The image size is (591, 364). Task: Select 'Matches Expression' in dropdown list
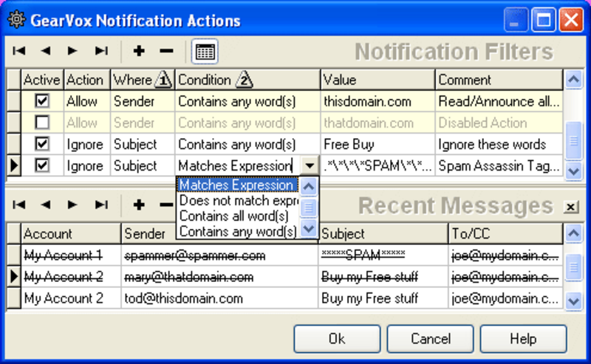tap(237, 185)
